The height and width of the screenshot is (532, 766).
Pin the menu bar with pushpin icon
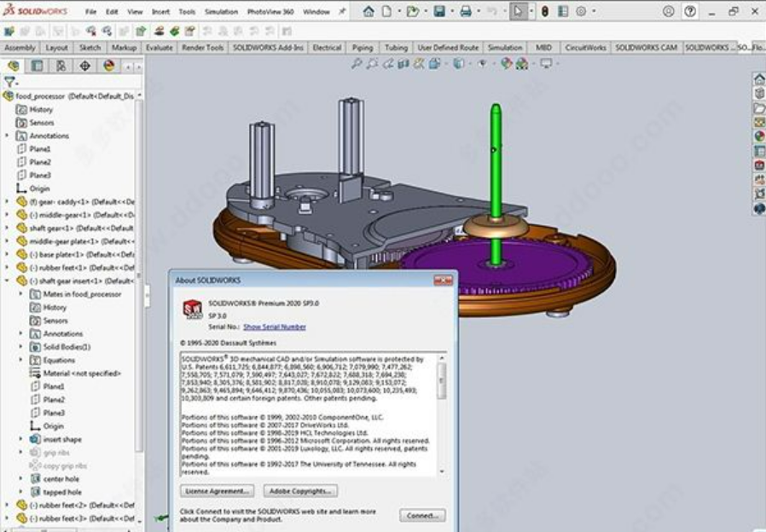(x=342, y=12)
